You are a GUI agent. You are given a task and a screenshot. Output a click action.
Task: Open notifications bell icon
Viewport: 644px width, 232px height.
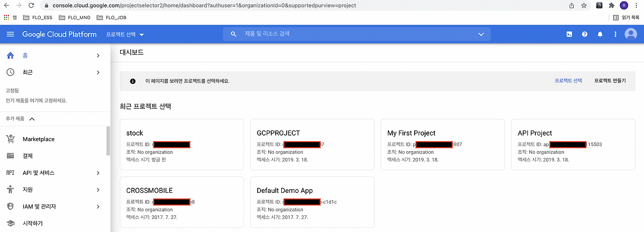click(x=600, y=34)
